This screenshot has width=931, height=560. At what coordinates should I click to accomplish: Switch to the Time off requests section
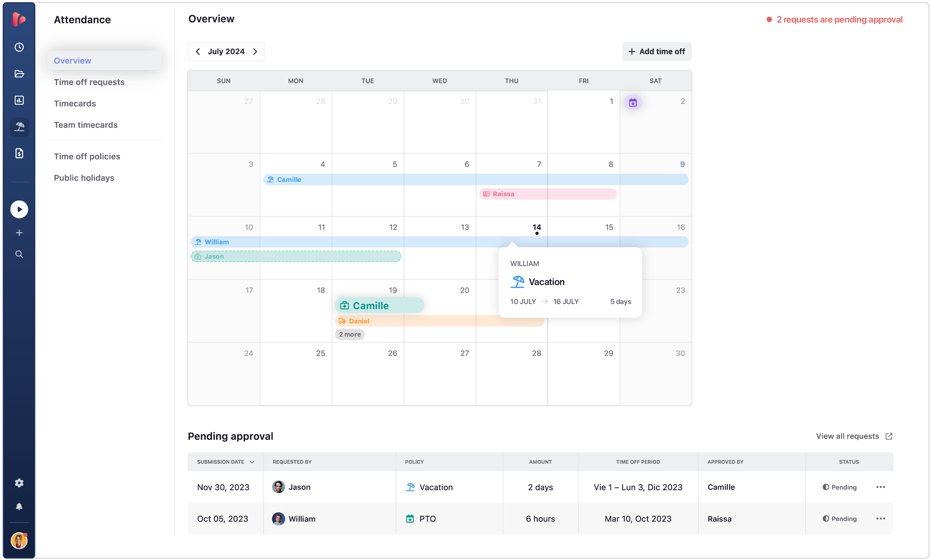pyautogui.click(x=89, y=82)
